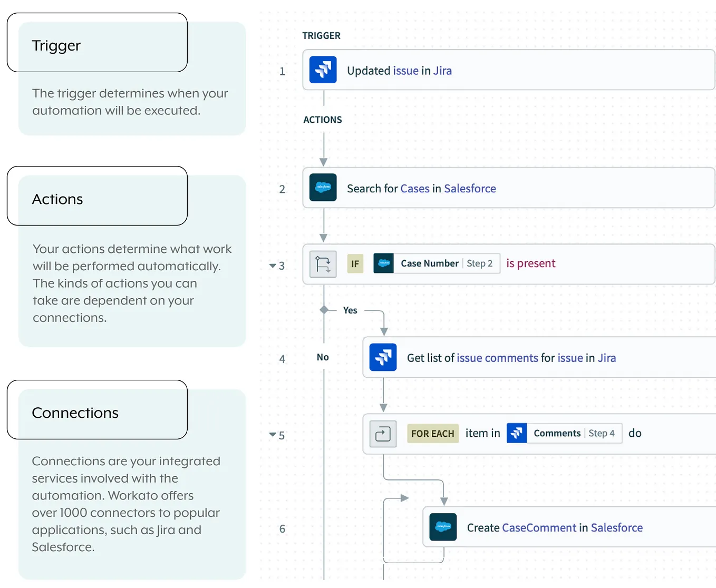Screen dimensions: 716x588
Task: Click the No branch label
Action: click(322, 357)
